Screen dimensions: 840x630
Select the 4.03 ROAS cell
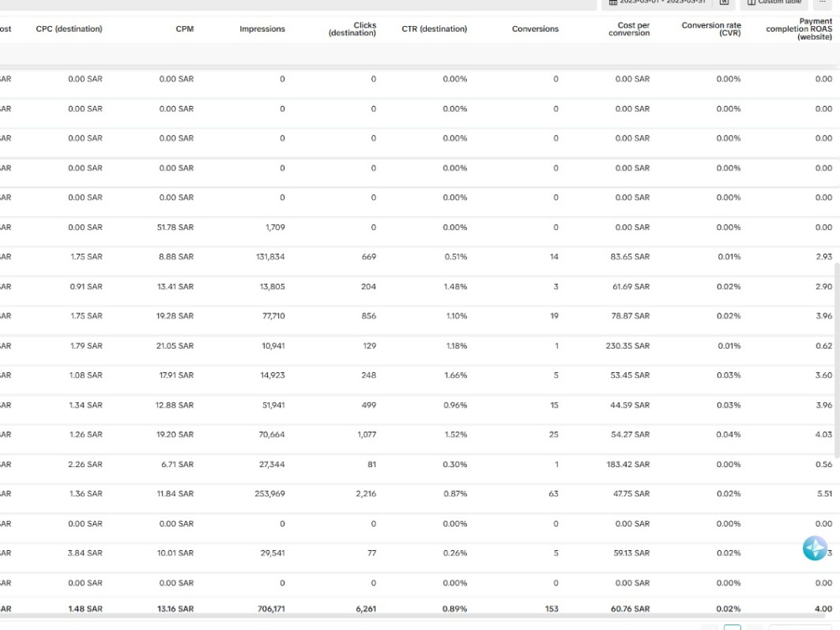click(824, 435)
